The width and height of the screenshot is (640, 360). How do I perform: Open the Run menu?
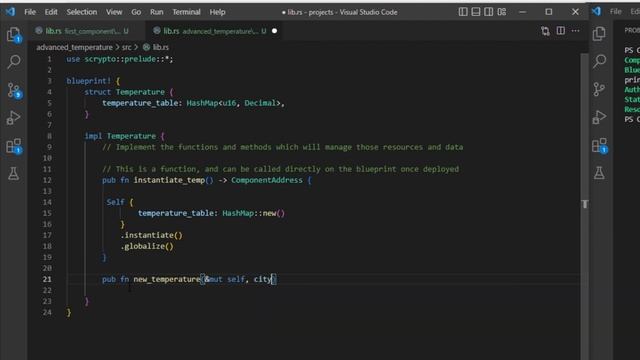click(x=156, y=12)
